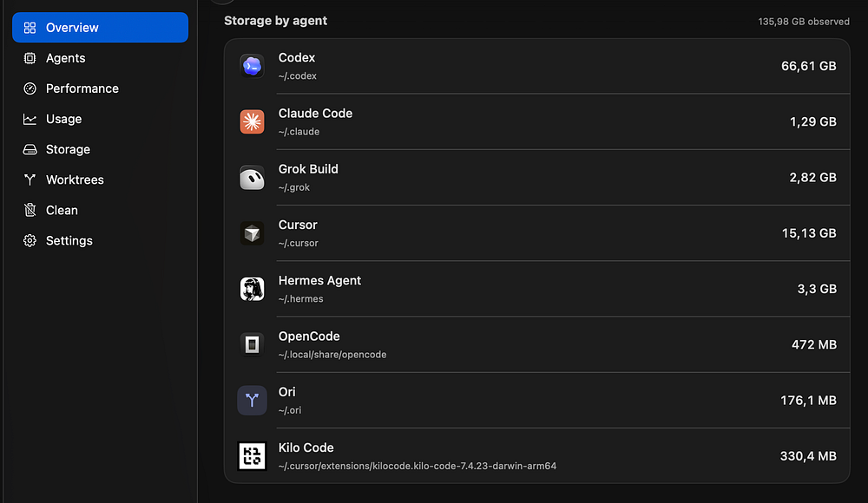Open the Performance section
The width and height of the screenshot is (868, 503).
coord(100,88)
